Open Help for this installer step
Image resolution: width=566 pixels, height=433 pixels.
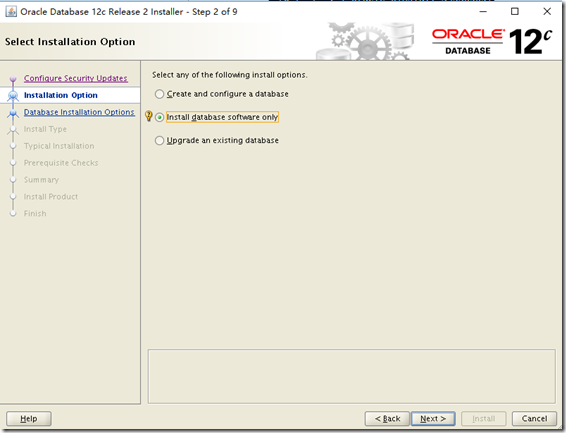[29, 419]
